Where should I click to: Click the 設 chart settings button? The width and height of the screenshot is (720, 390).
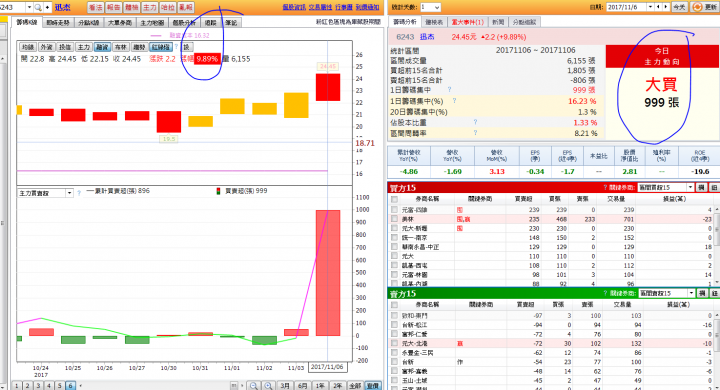187,47
